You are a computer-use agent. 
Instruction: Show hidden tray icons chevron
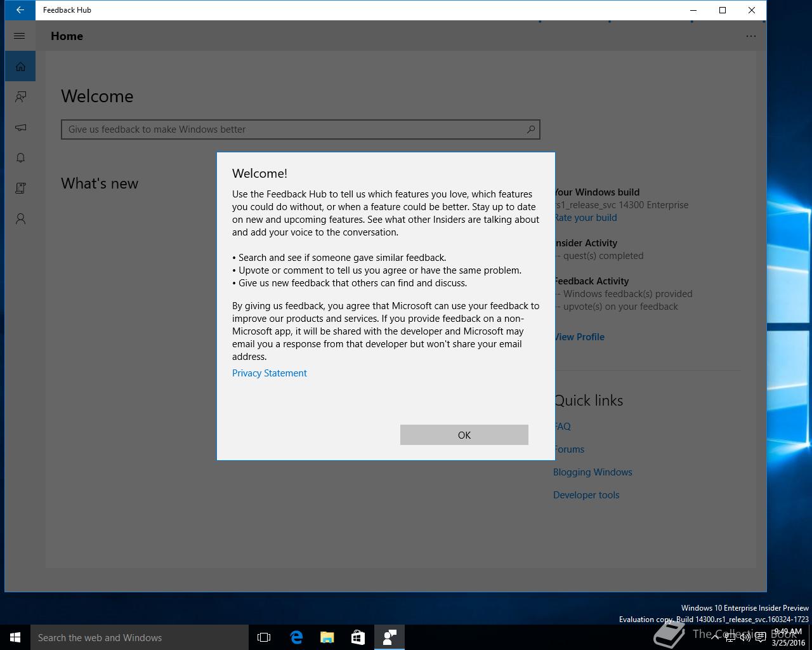click(x=715, y=637)
